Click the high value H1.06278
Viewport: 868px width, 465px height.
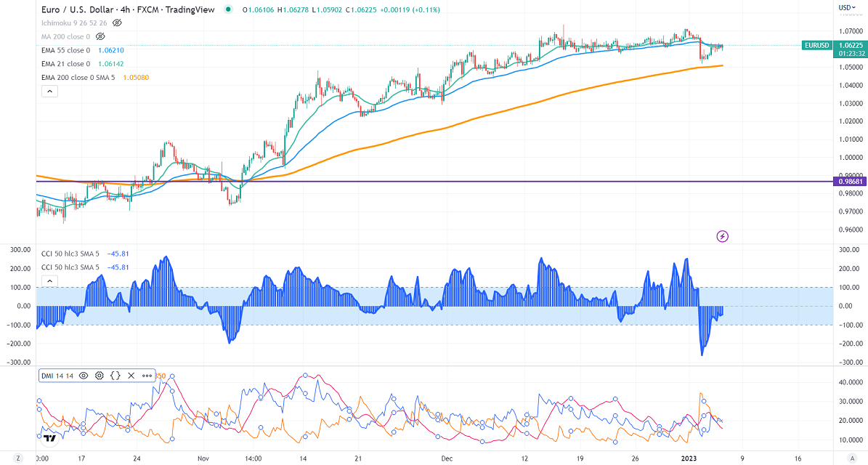click(293, 9)
